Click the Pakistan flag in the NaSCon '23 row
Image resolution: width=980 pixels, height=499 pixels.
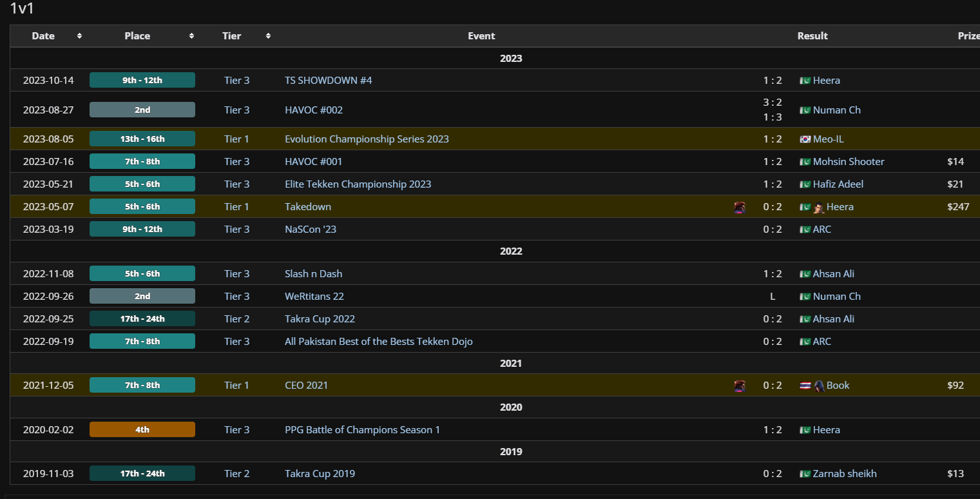(805, 230)
